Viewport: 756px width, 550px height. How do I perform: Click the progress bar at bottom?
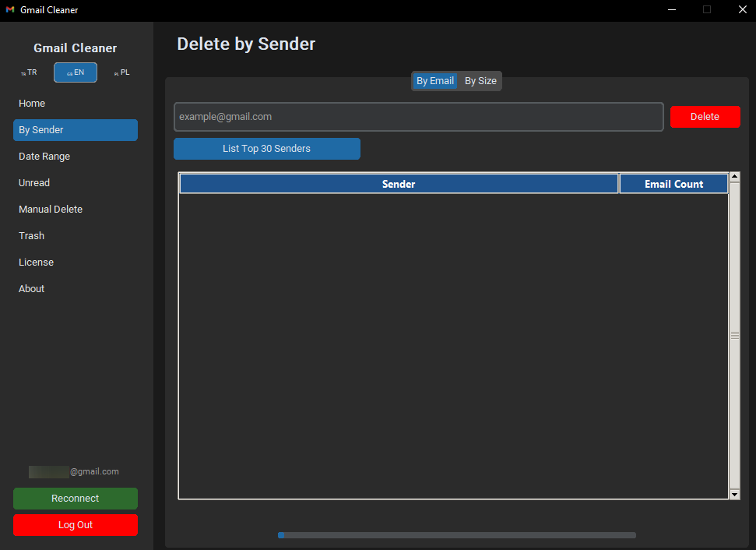tap(456, 535)
